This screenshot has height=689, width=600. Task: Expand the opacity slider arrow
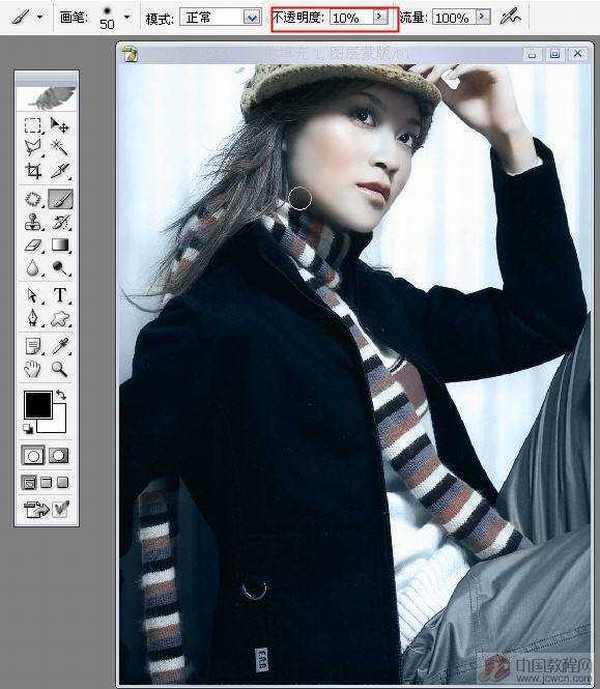pyautogui.click(x=378, y=17)
